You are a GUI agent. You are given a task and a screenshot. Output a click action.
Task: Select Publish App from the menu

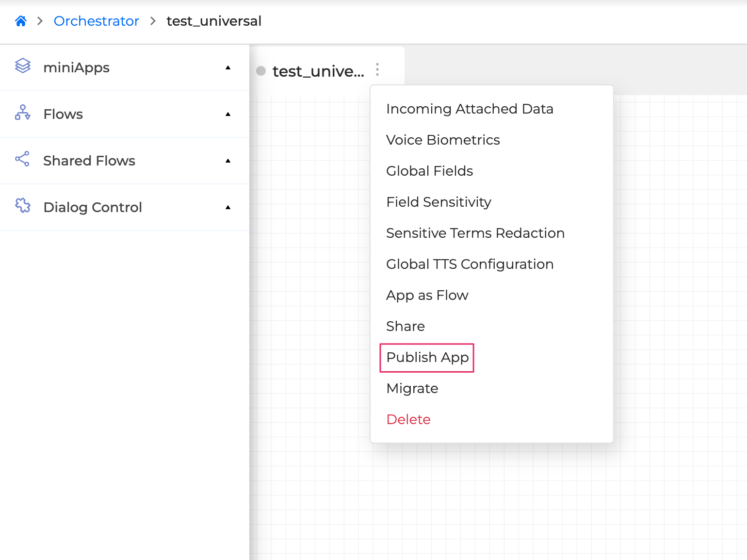click(426, 358)
